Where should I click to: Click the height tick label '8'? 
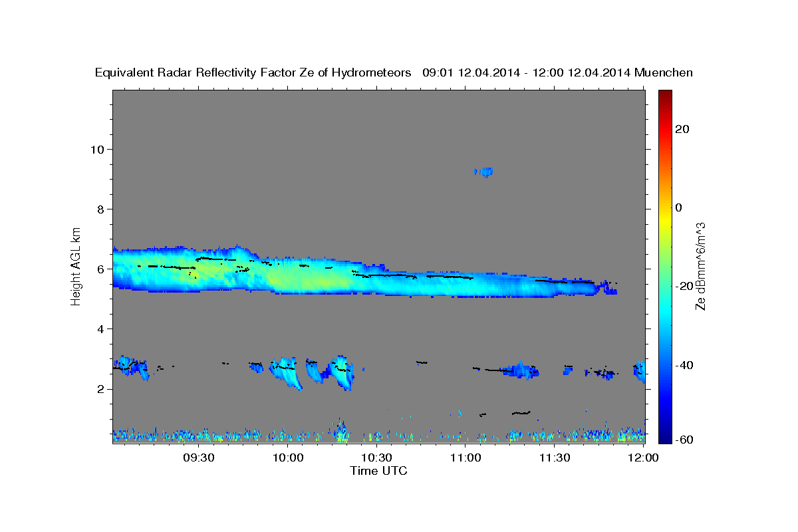[100, 209]
